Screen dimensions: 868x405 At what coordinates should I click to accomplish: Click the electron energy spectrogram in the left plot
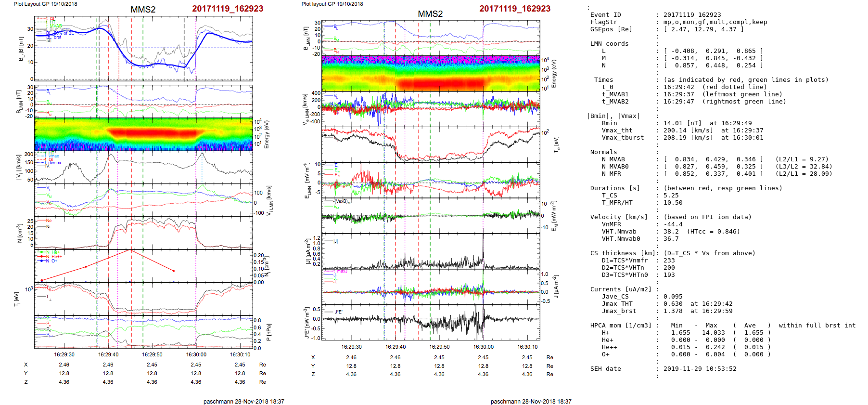143,134
